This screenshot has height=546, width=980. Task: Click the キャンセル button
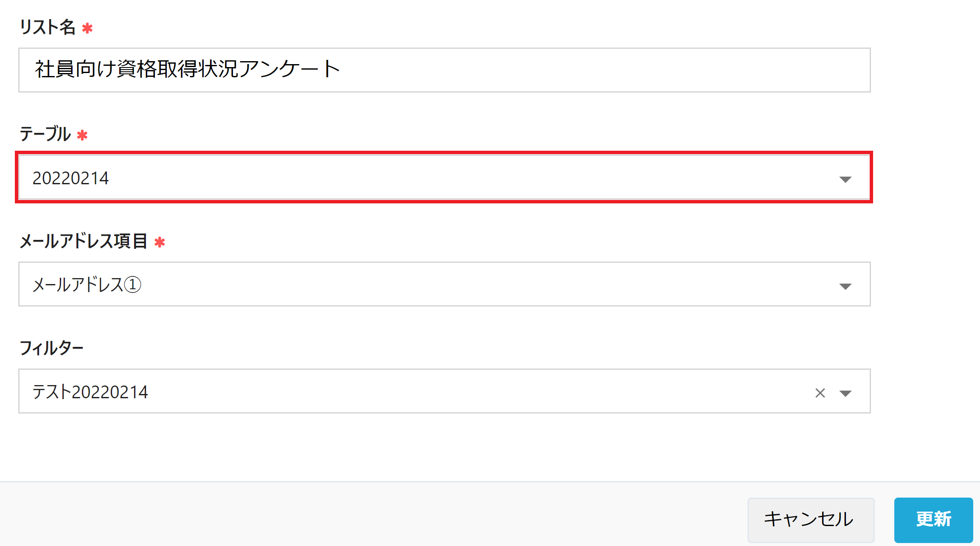pos(810,519)
